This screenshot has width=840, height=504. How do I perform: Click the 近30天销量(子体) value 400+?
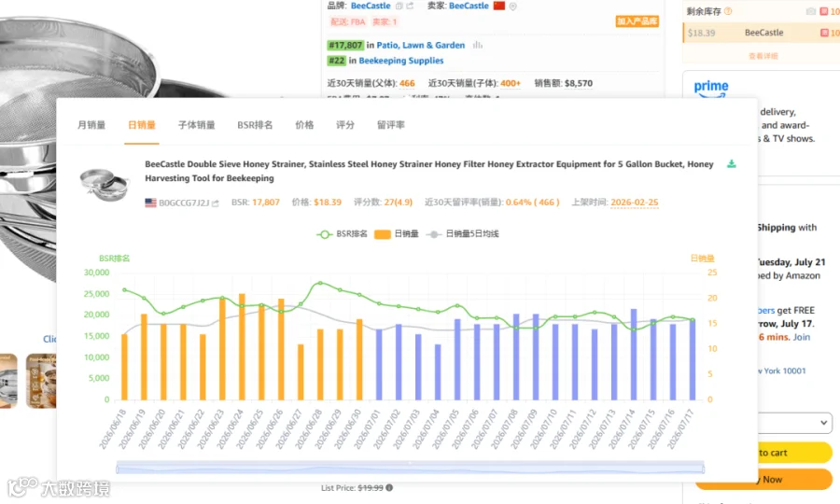tap(511, 83)
